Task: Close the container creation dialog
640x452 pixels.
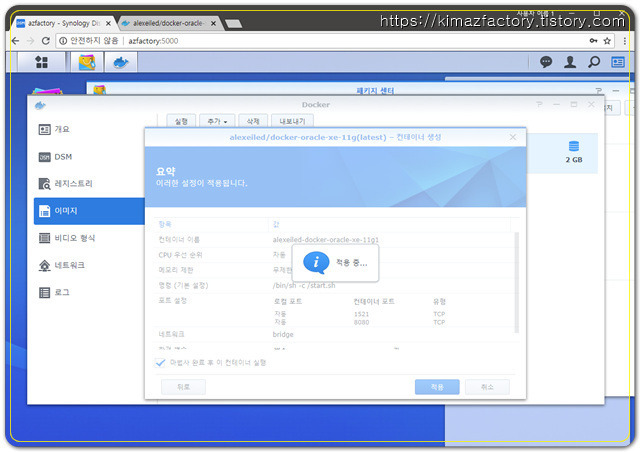Action: [513, 137]
